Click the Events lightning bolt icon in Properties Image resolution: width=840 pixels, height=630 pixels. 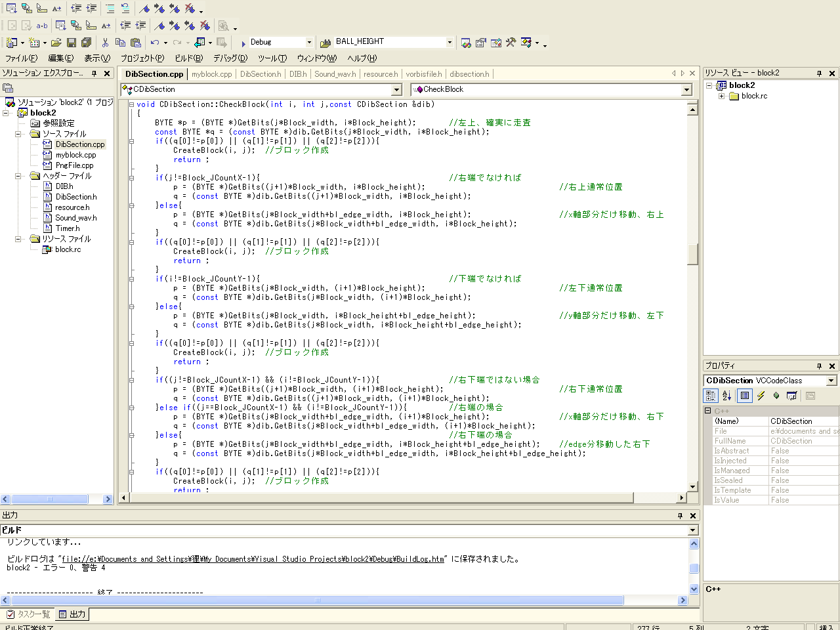pos(761,396)
